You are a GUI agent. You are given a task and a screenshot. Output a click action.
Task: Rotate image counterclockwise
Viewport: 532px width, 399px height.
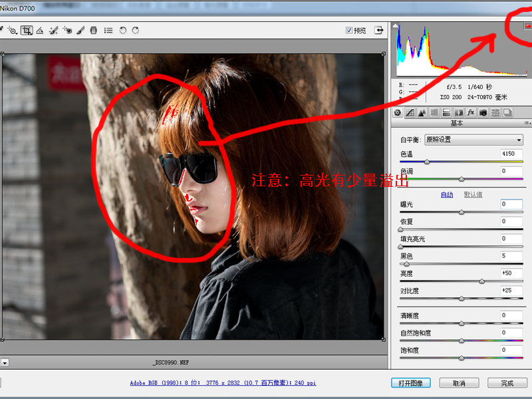pos(123,31)
